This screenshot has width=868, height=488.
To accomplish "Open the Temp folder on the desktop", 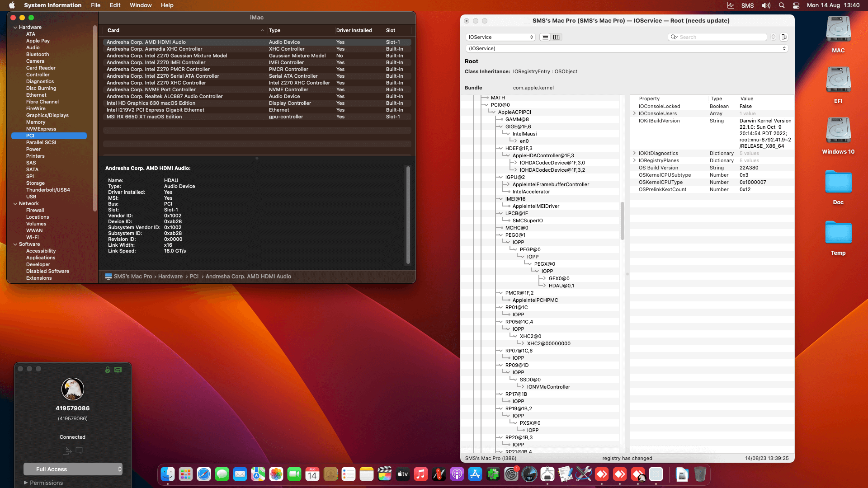I will [x=838, y=233].
